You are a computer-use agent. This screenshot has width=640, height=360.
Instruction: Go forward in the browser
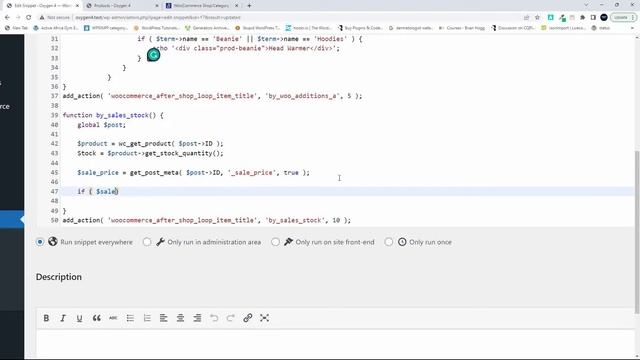pyautogui.click(x=18, y=18)
